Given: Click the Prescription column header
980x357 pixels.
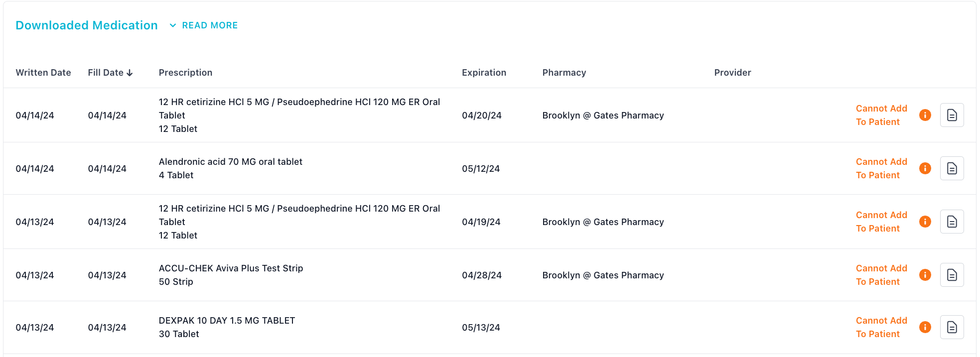Looking at the screenshot, I should (185, 73).
